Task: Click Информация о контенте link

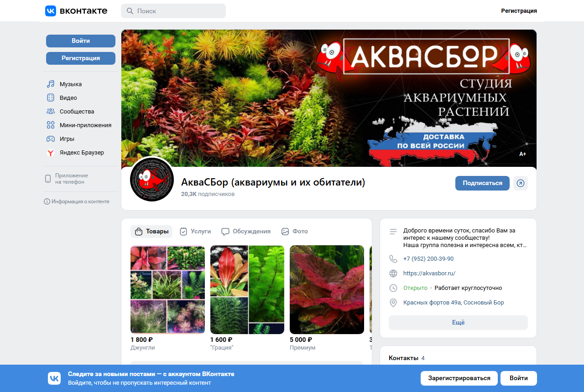Action: pos(80,201)
